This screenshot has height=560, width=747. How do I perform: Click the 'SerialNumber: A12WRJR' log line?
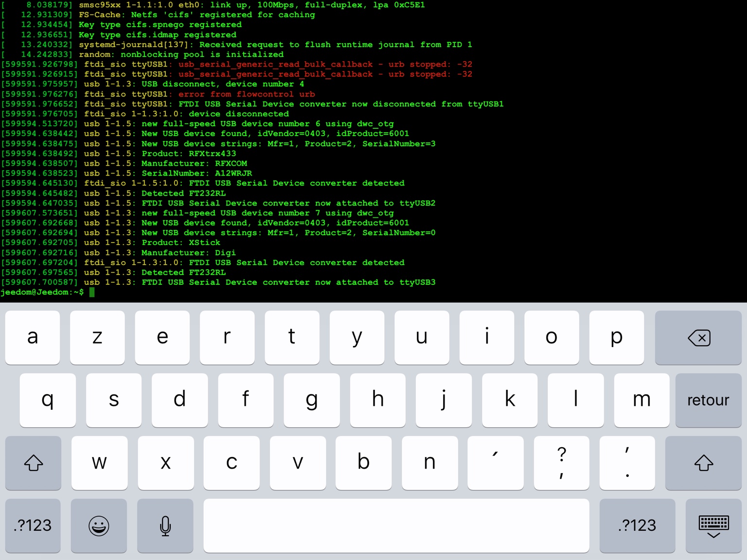(x=126, y=174)
